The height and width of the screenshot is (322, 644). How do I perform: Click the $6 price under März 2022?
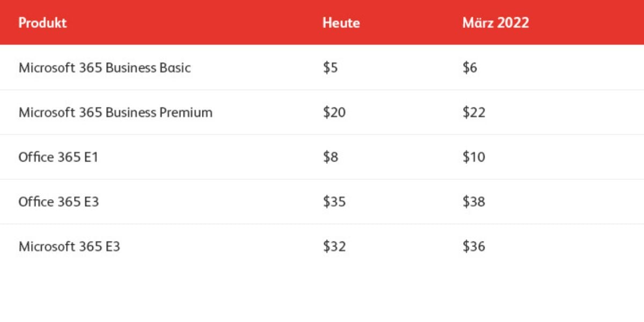[470, 68]
